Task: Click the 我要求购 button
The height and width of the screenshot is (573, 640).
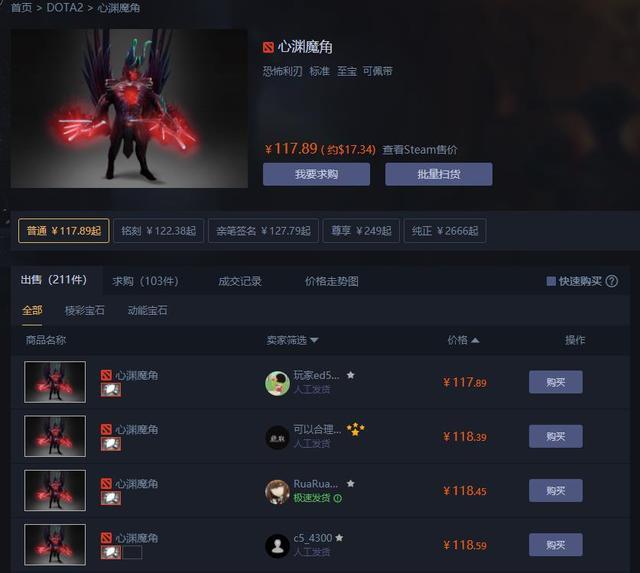Action: 316,174
